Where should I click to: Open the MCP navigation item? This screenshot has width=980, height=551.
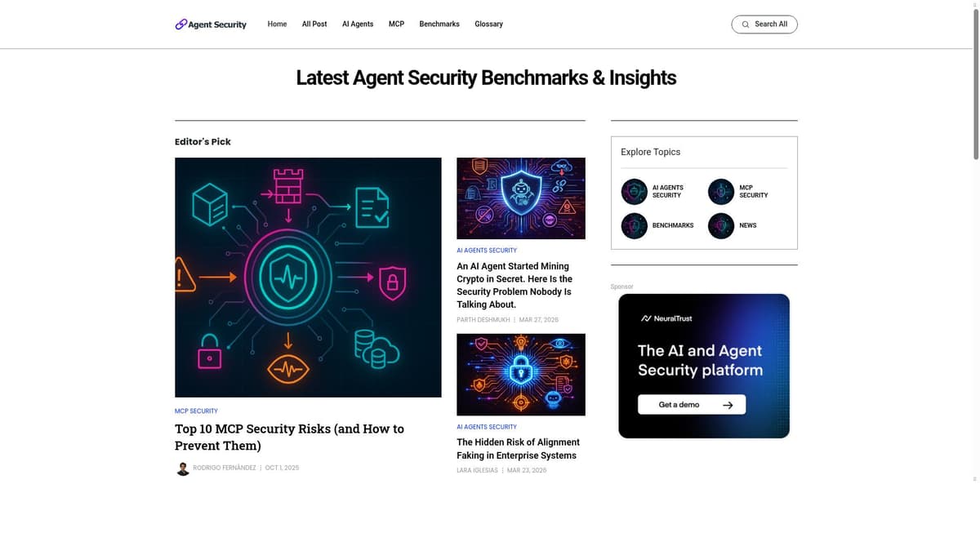(x=396, y=24)
